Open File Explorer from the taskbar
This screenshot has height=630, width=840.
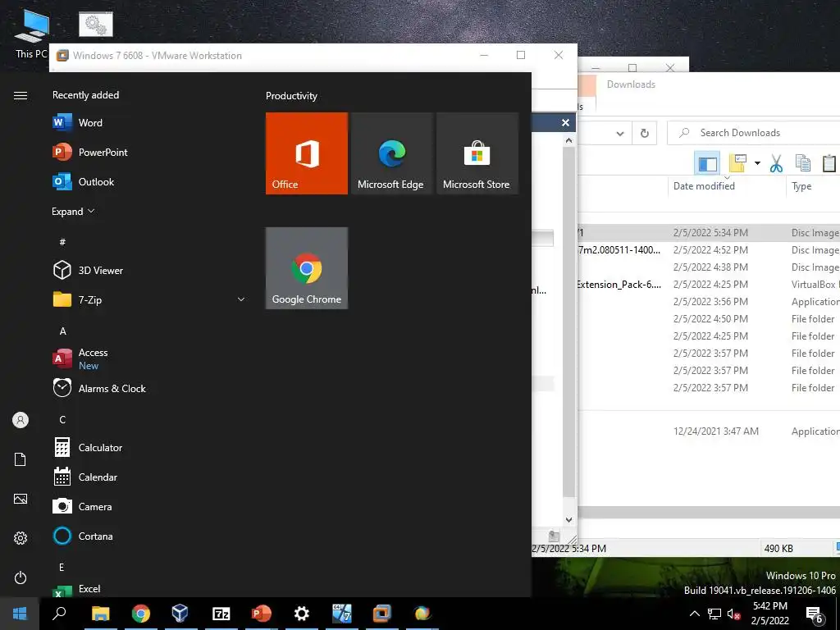click(100, 614)
